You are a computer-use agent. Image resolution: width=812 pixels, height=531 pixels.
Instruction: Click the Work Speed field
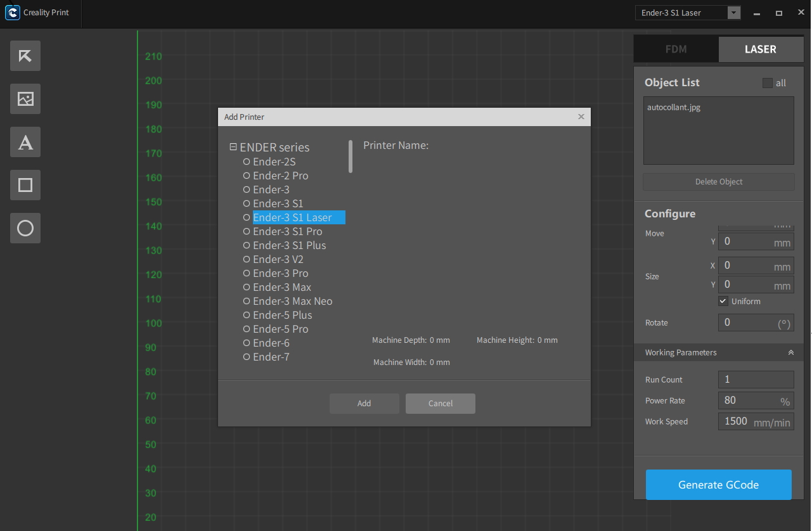(x=756, y=421)
